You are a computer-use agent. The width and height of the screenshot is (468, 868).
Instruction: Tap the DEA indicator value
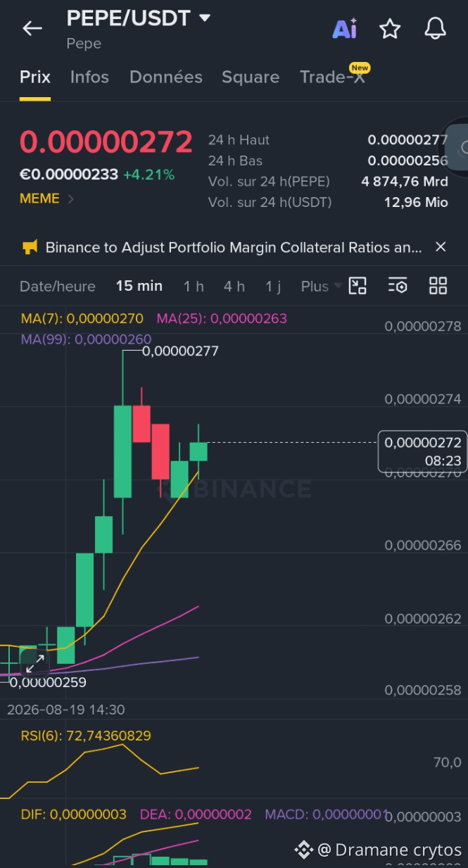(196, 814)
